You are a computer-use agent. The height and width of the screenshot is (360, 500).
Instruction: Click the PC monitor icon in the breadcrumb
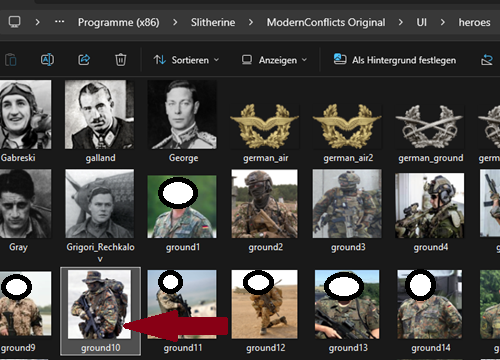pos(14,22)
